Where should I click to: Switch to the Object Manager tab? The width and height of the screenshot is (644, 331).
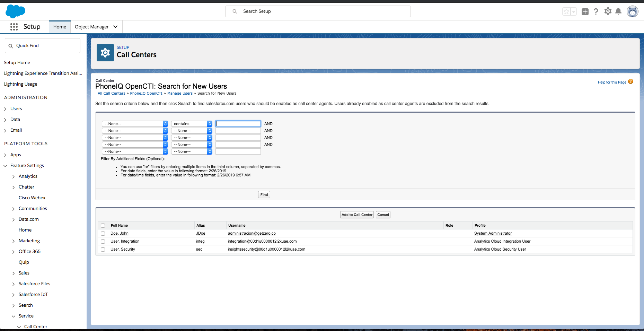pos(92,27)
